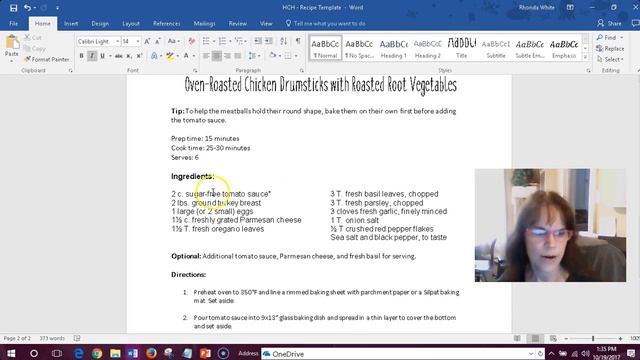
Task: Click font color A button
Action: tap(186, 56)
